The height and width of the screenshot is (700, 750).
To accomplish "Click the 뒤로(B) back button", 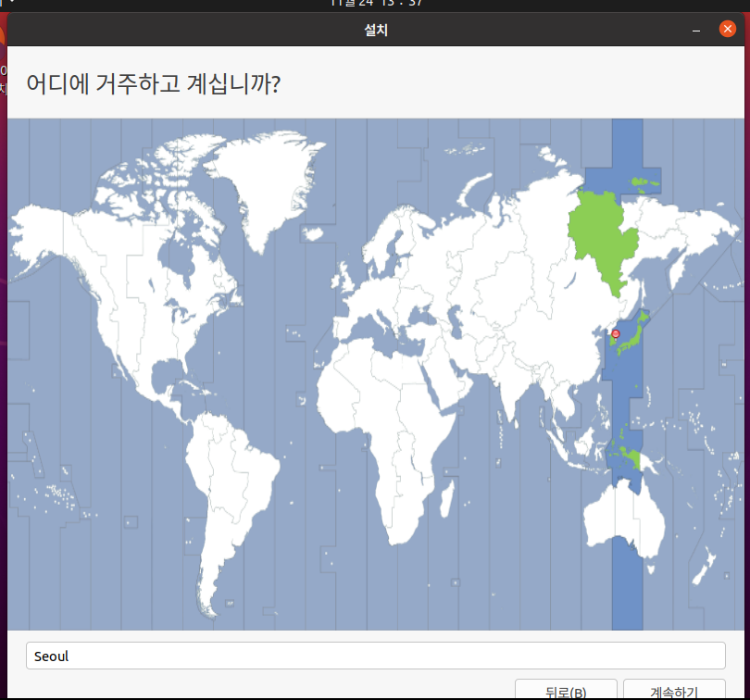I will point(566,690).
